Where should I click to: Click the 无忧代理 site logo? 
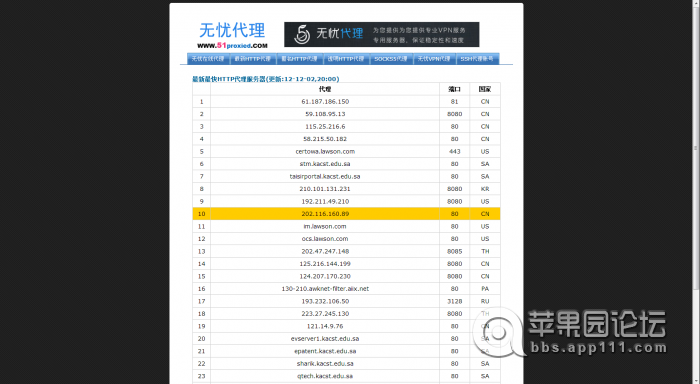232,35
